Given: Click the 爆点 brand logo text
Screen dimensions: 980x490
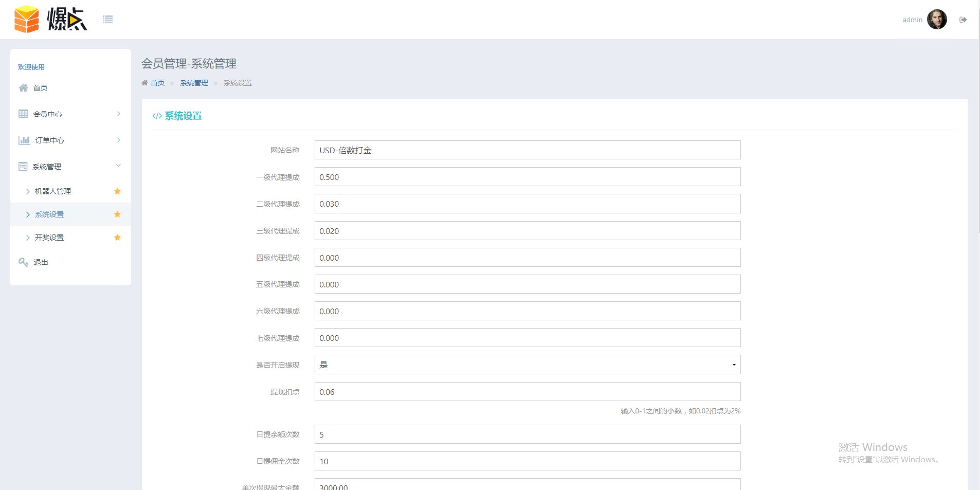Looking at the screenshot, I should pyautogui.click(x=67, y=20).
